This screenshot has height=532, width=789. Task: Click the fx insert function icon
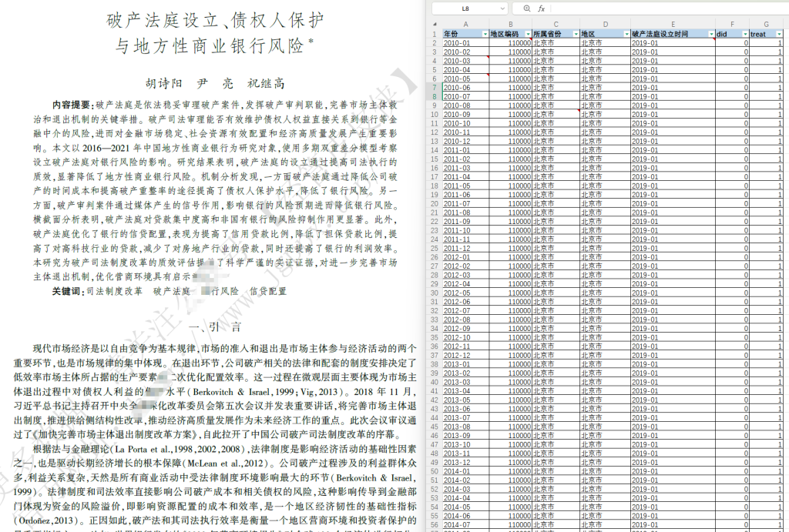tap(541, 8)
